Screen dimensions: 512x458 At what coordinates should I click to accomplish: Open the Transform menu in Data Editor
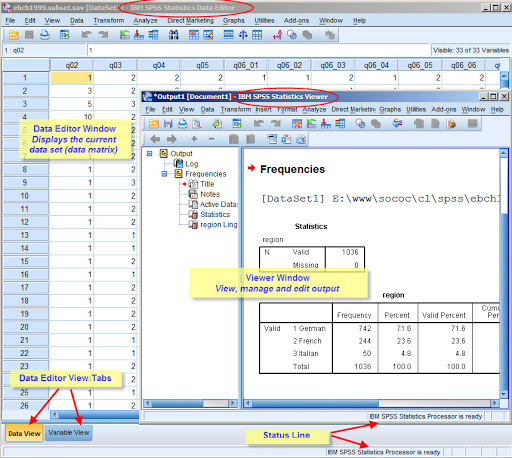coord(109,21)
